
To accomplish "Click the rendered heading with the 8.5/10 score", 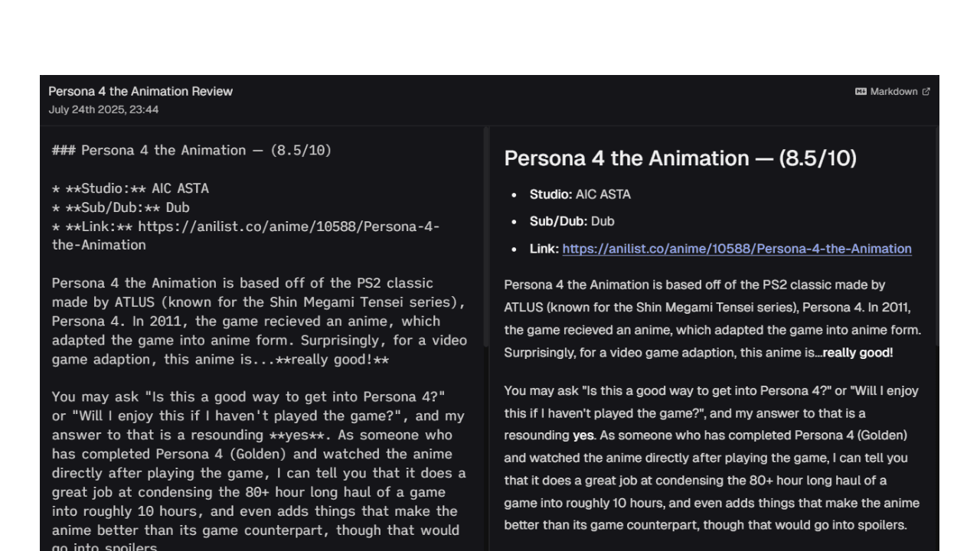I will pyautogui.click(x=680, y=158).
